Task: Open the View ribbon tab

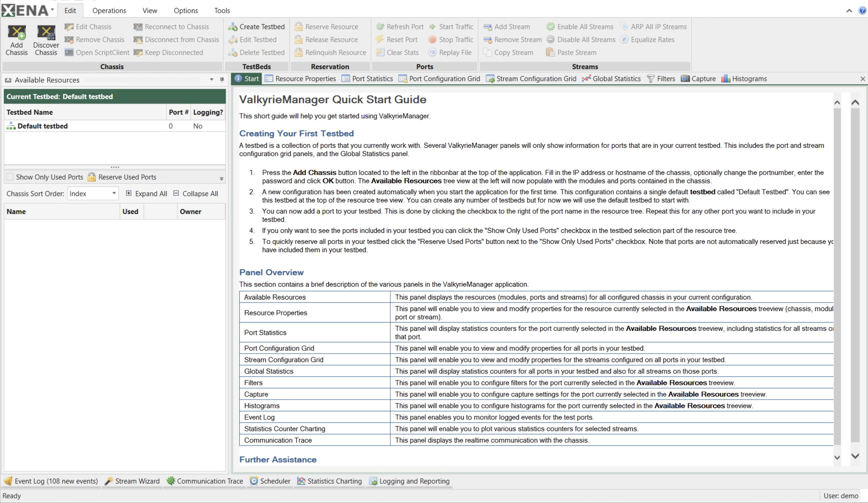Action: (x=150, y=10)
